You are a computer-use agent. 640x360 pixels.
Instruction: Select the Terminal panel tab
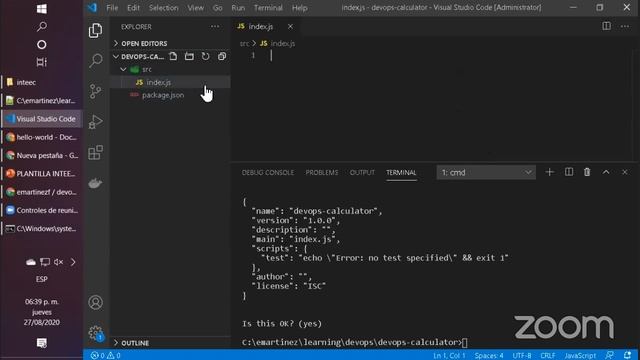pos(401,173)
